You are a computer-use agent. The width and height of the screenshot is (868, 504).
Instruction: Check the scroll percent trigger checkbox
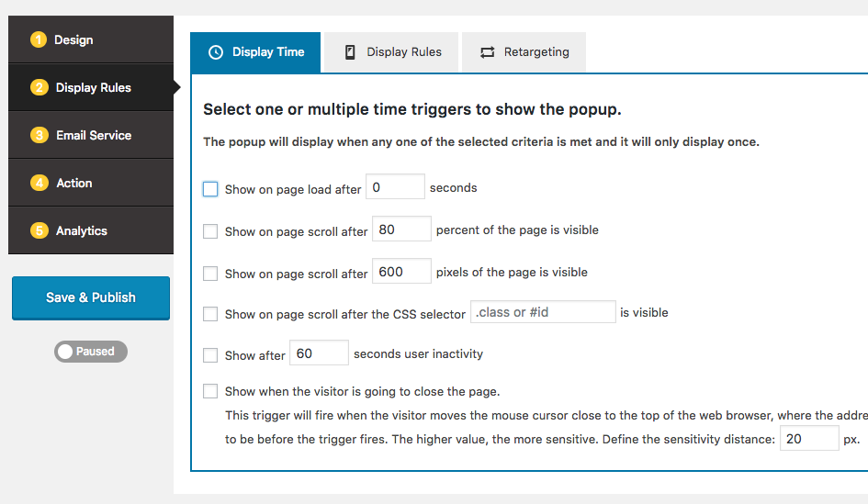[210, 231]
